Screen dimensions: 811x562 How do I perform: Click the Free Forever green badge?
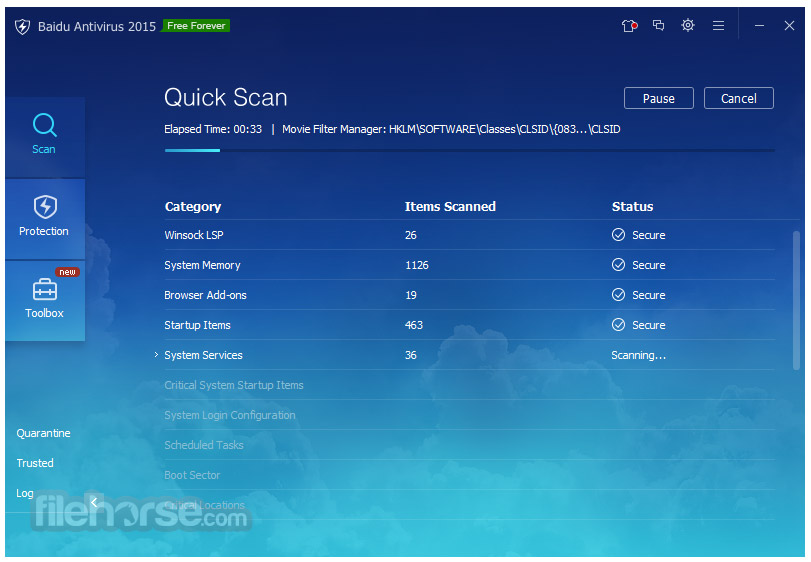tap(196, 25)
